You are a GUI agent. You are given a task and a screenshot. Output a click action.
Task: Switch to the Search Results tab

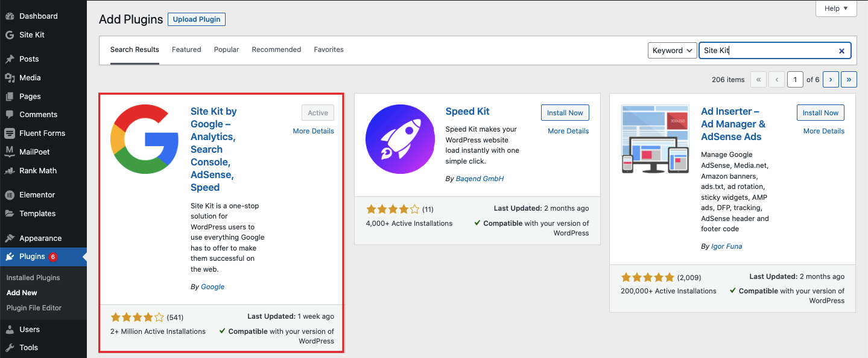(135, 50)
